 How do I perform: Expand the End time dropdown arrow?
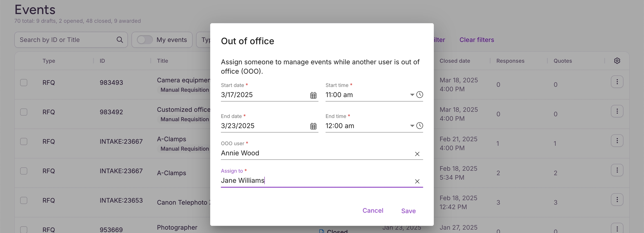(x=412, y=126)
